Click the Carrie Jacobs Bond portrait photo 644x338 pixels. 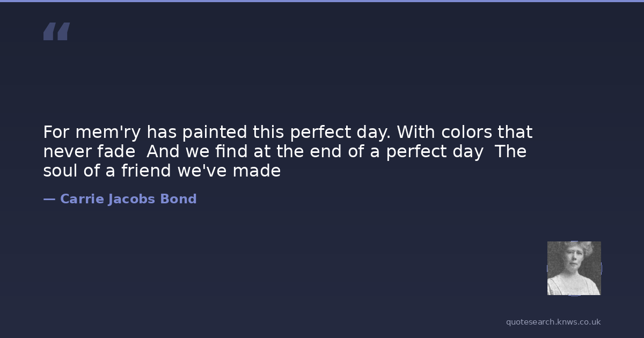click(574, 268)
